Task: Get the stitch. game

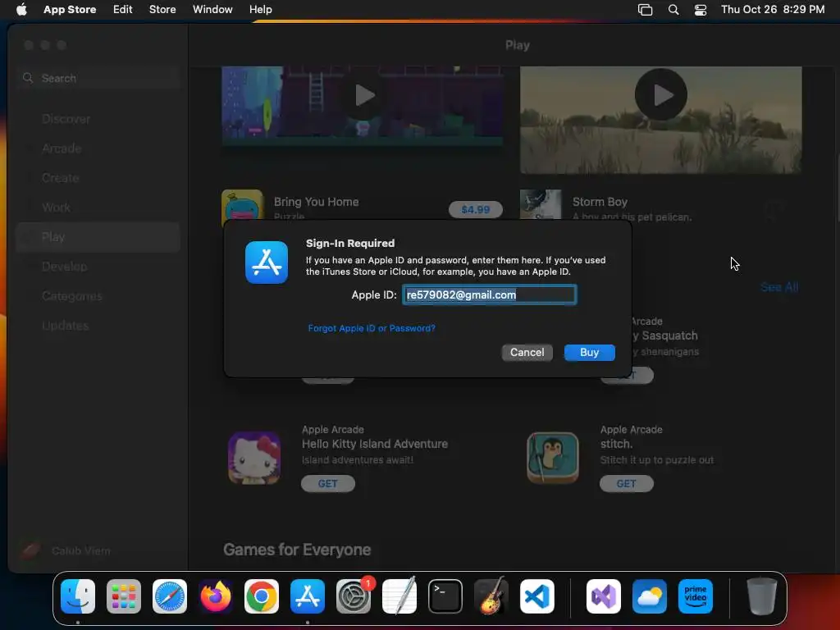Action: (x=626, y=484)
